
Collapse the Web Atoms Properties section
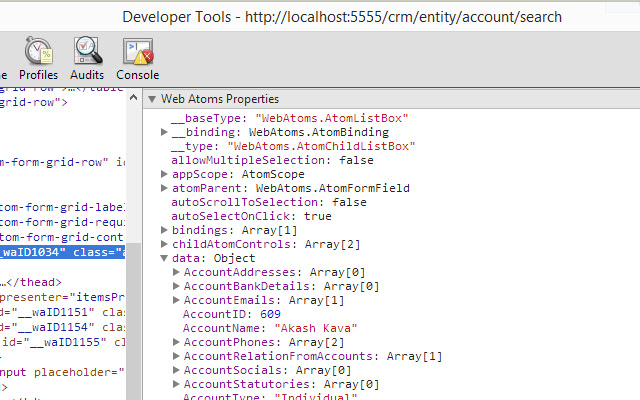[152, 100]
